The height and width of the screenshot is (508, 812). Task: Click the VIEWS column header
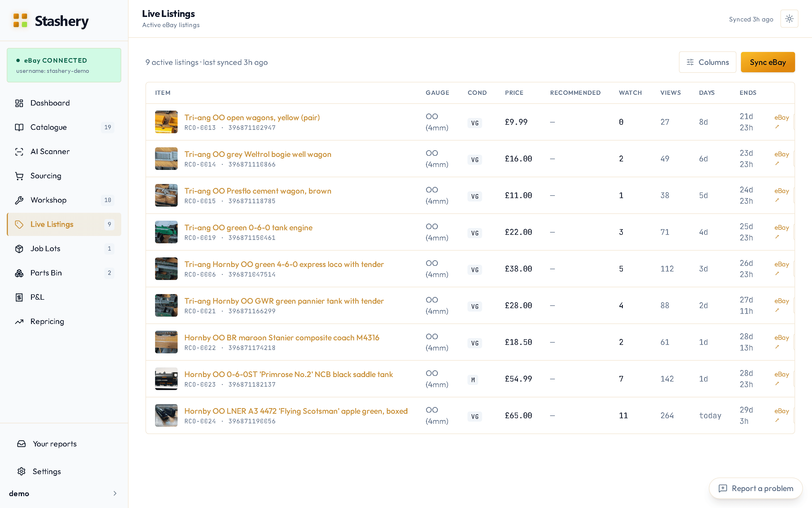pyautogui.click(x=670, y=93)
